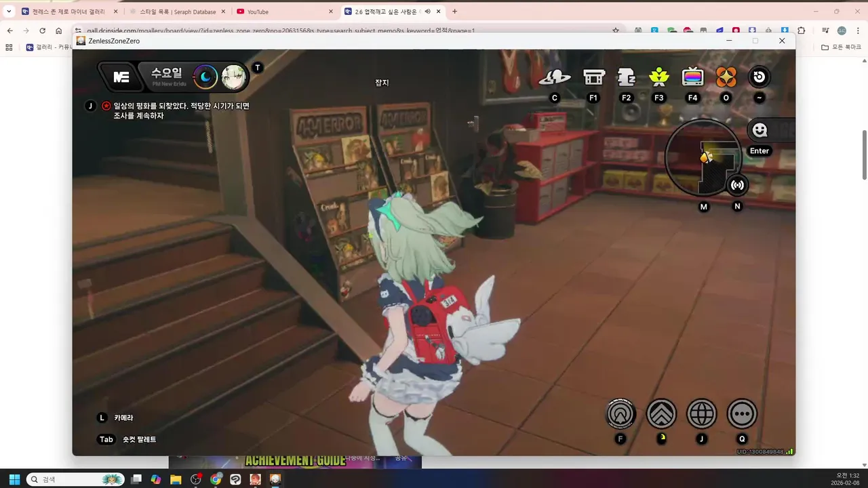Click the 카메라 camera shortcut
This screenshot has width=868, height=488.
click(x=123, y=418)
